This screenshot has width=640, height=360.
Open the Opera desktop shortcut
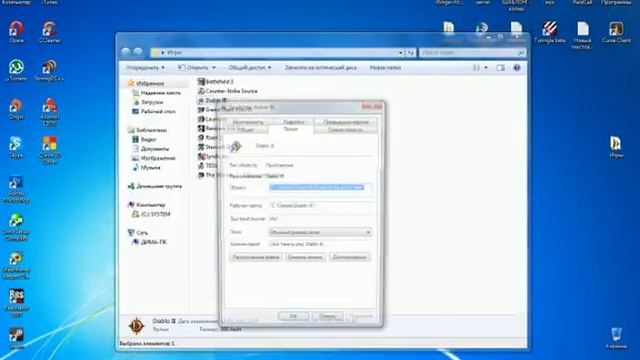[x=16, y=32]
